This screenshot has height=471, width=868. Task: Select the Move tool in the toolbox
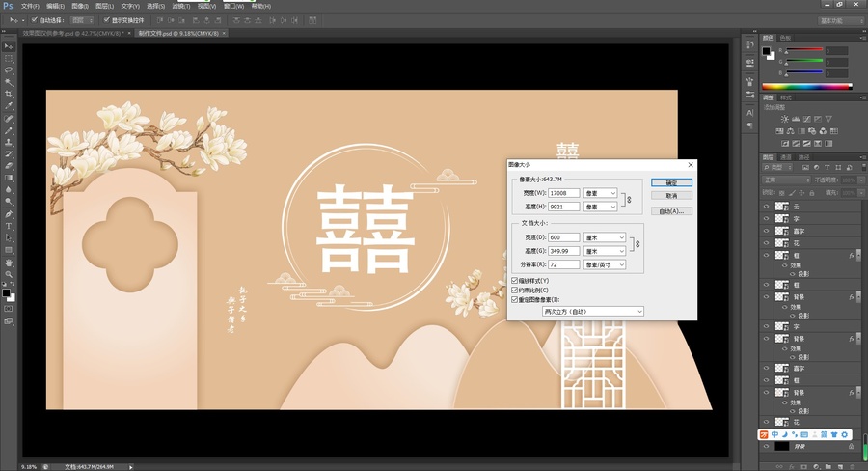(9, 46)
